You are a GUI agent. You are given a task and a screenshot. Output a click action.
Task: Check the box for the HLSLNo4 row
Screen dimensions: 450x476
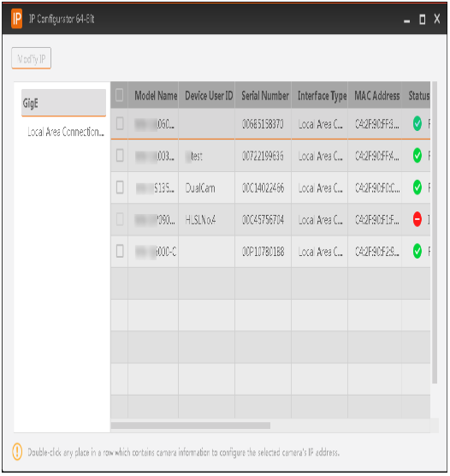pos(120,219)
